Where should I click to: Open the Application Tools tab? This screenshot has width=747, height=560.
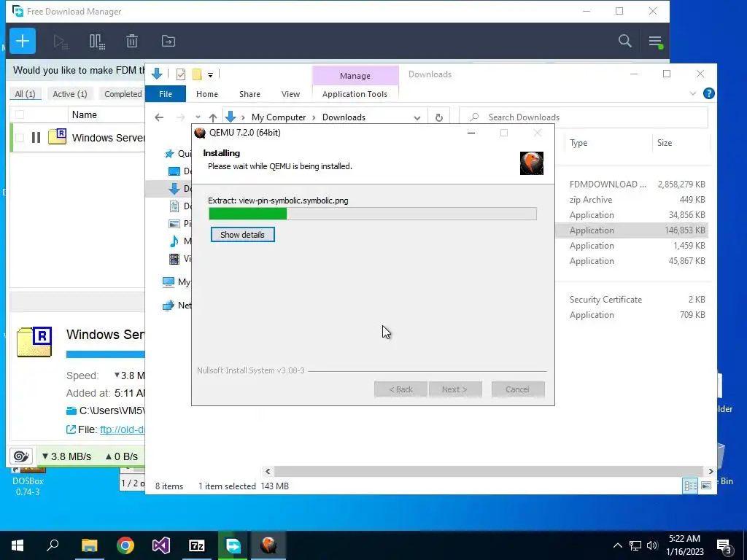click(x=355, y=94)
